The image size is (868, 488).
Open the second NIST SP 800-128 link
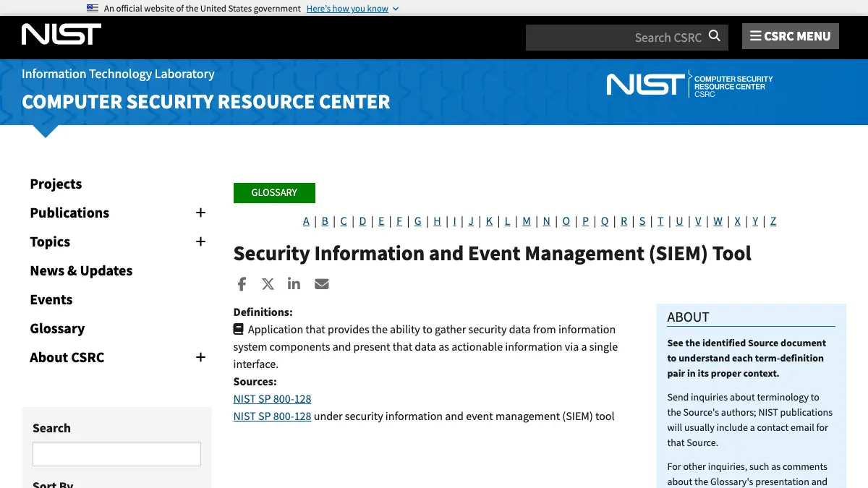pyautogui.click(x=272, y=416)
